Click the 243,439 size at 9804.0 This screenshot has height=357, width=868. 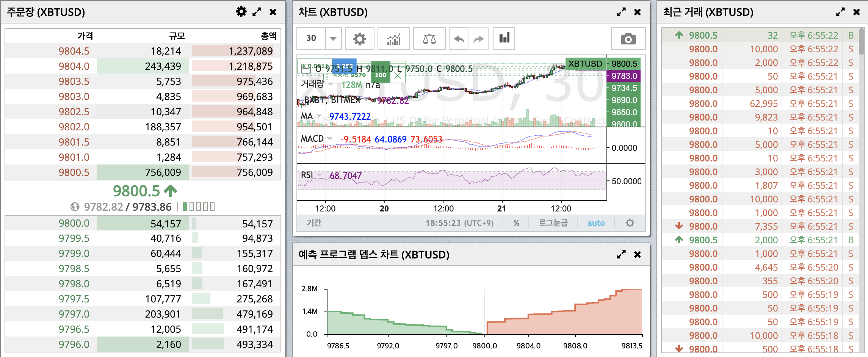click(163, 66)
